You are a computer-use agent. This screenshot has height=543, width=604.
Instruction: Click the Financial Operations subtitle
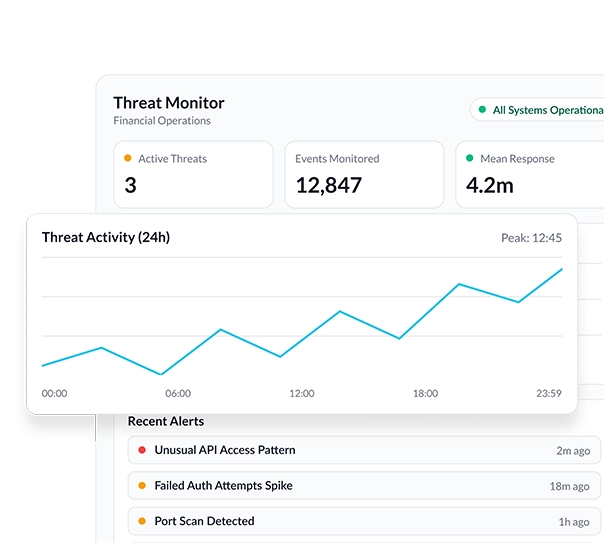[x=162, y=121]
